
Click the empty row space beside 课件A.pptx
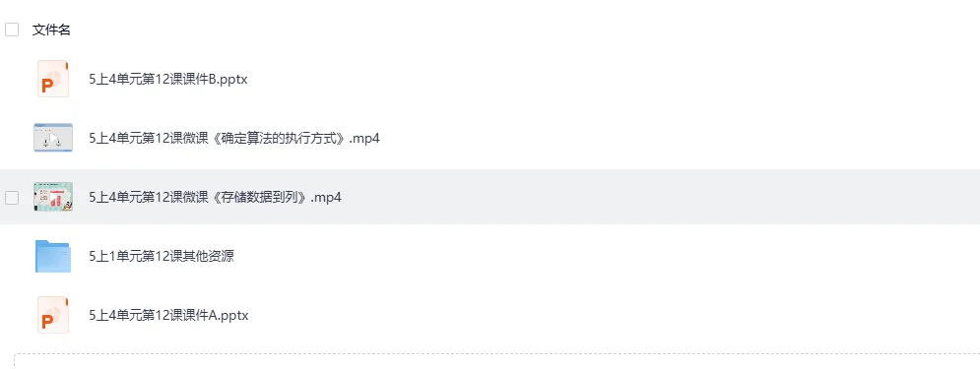point(615,315)
